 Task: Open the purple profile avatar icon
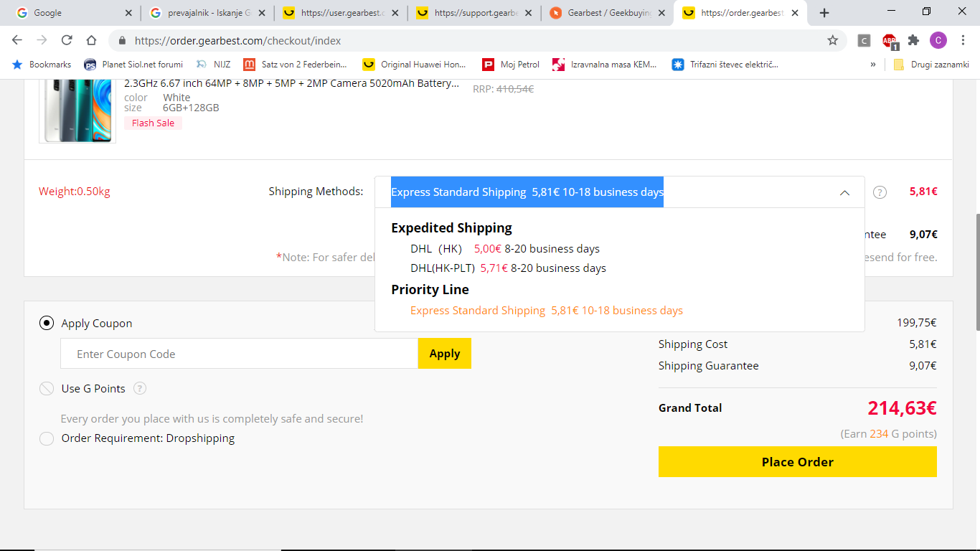tap(938, 41)
